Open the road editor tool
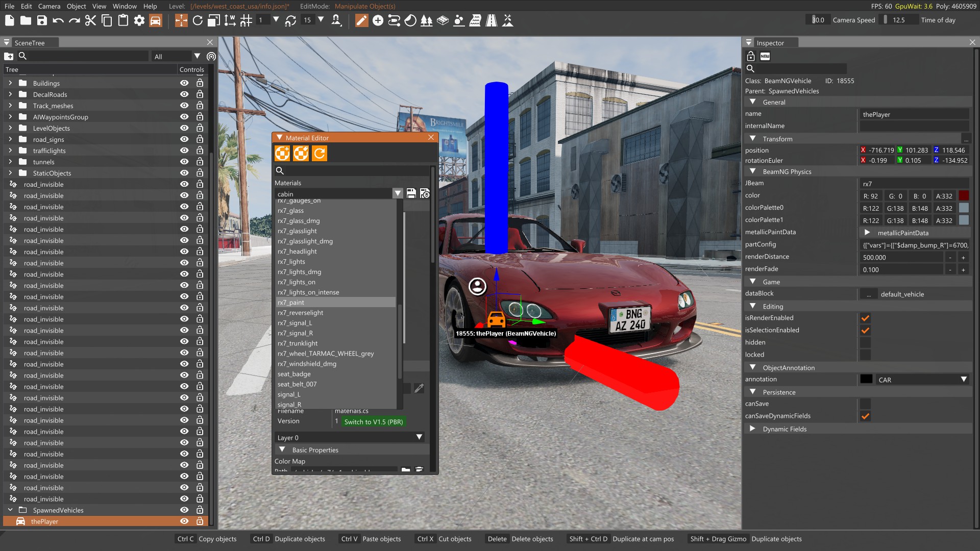This screenshot has height=551, width=980. click(491, 20)
